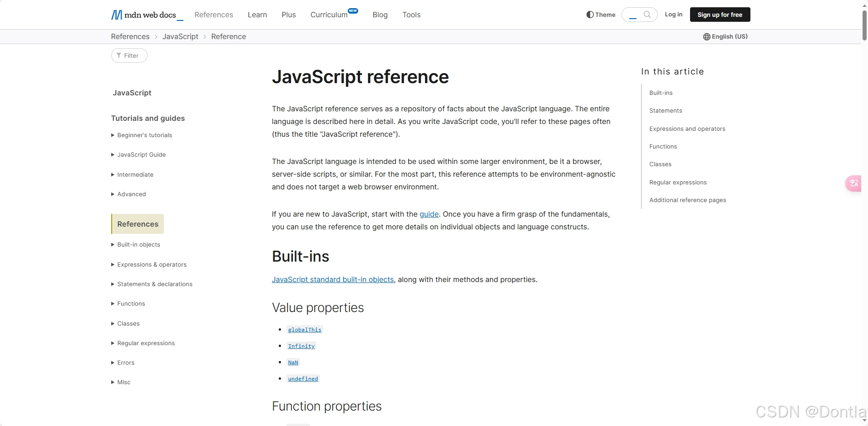Image resolution: width=868 pixels, height=426 pixels.
Task: Expand Regular expressions sidebar section
Action: [143, 343]
